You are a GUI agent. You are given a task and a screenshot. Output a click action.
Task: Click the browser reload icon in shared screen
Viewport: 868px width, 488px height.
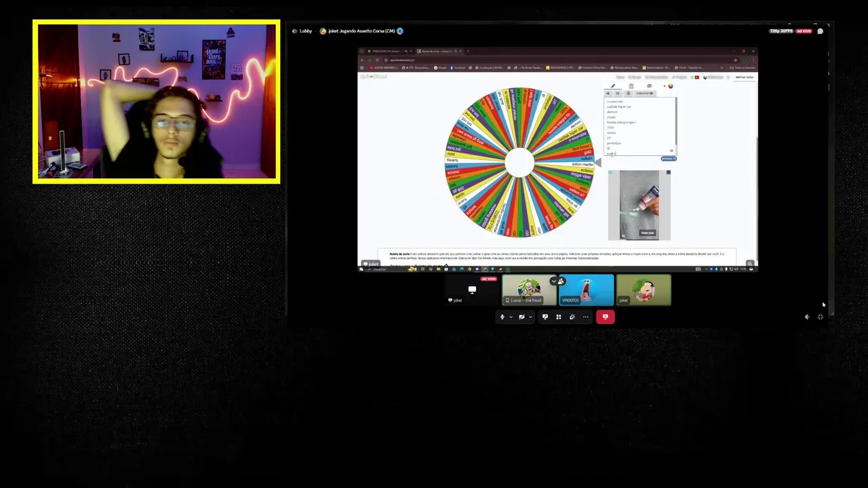click(377, 60)
